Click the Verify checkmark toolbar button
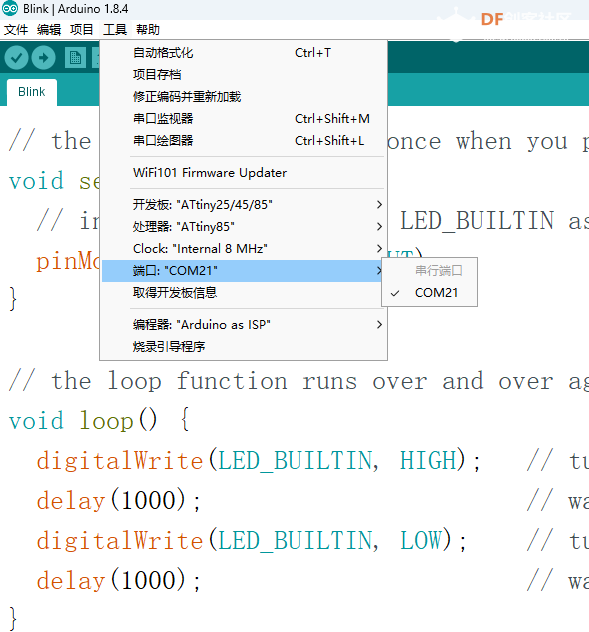Viewport: 589px width, 632px height. pyautogui.click(x=16, y=58)
